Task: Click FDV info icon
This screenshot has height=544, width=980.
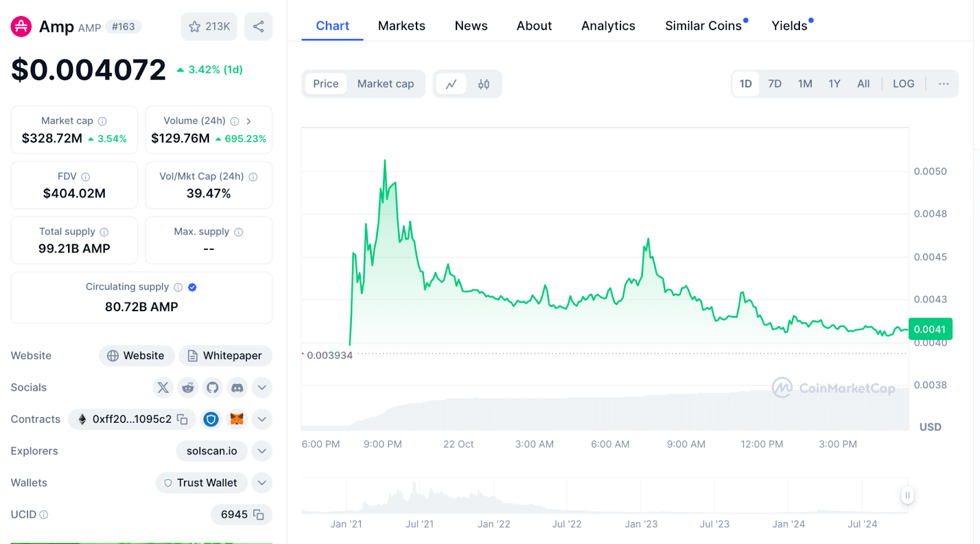Action: [86, 177]
